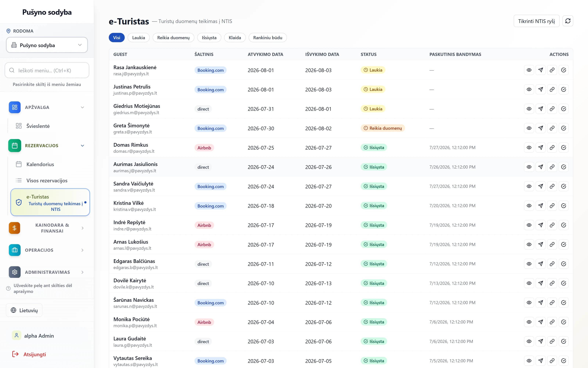This screenshot has width=588, height=368.
Task: Filter by Išsiųsta status
Action: click(x=209, y=38)
